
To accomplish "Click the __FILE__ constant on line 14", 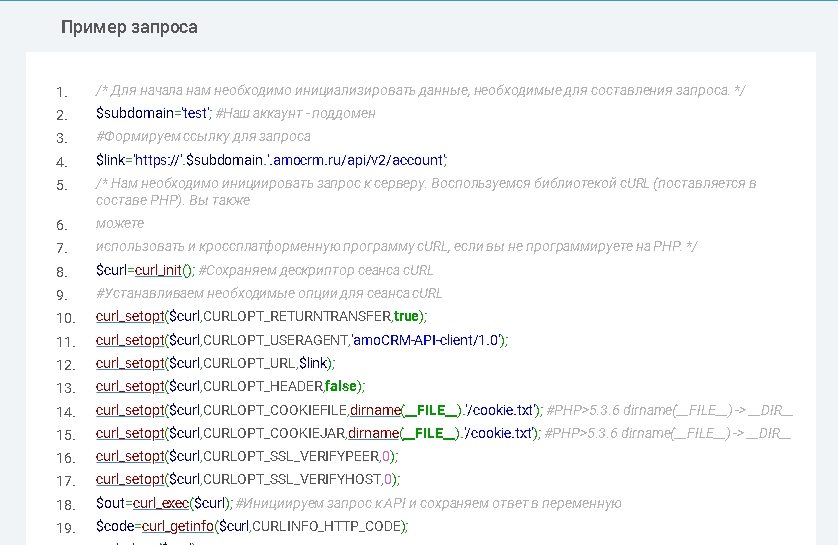I will pos(430,410).
